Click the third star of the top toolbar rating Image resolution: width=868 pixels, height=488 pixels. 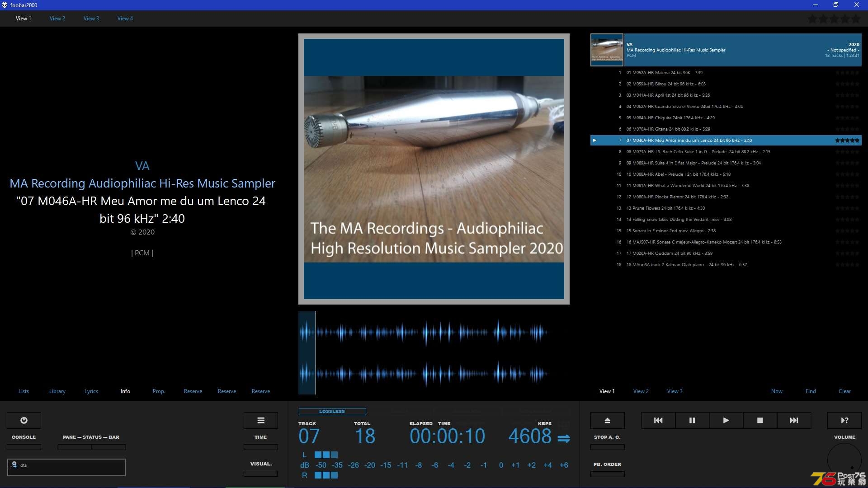(x=834, y=19)
